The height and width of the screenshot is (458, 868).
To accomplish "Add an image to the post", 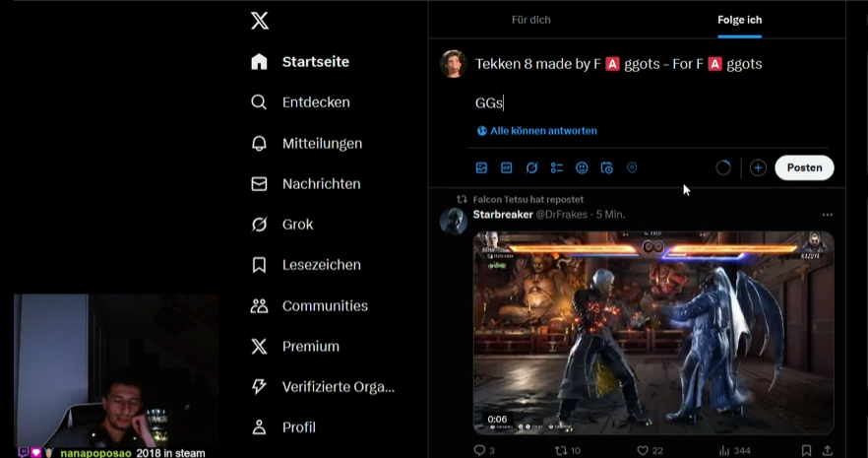I will coord(481,167).
